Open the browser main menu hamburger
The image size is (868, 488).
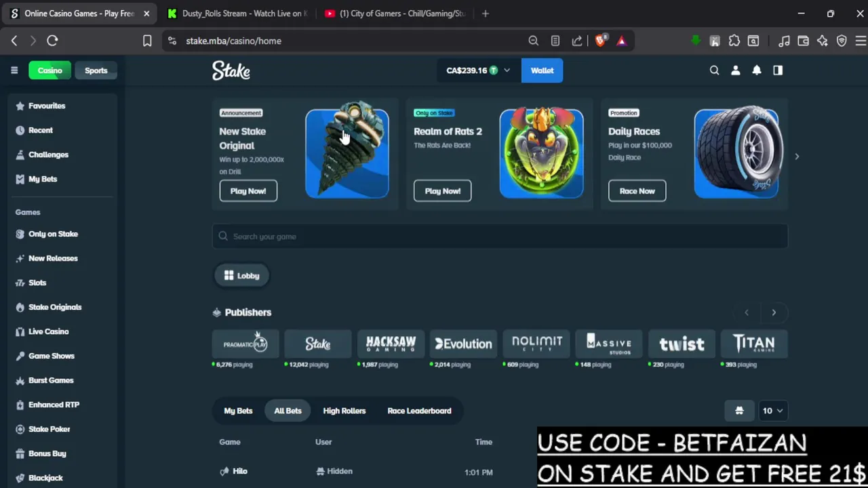[x=861, y=41]
